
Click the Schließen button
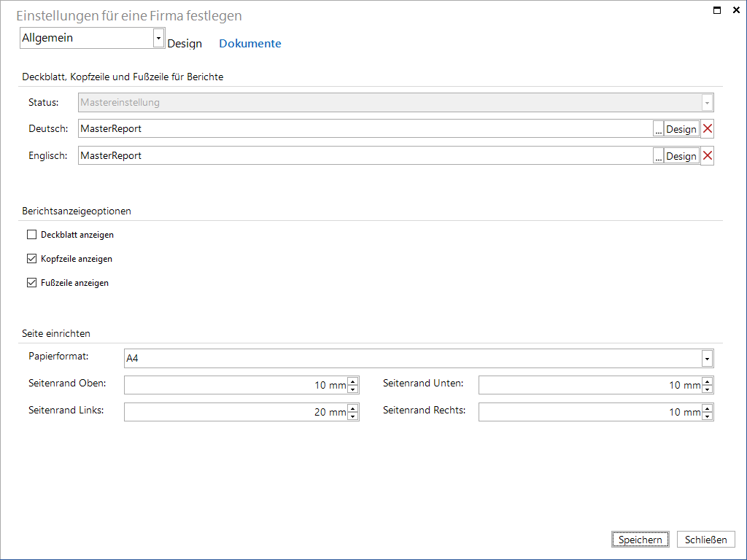[706, 540]
